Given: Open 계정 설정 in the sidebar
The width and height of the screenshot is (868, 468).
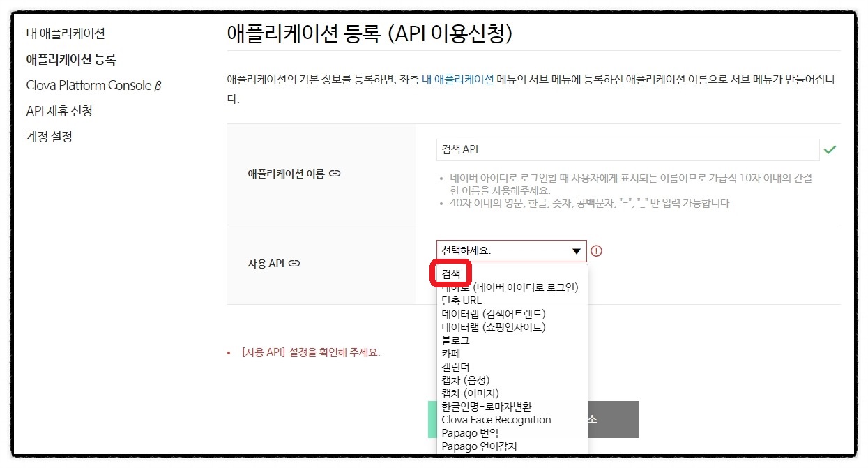Looking at the screenshot, I should (x=49, y=137).
